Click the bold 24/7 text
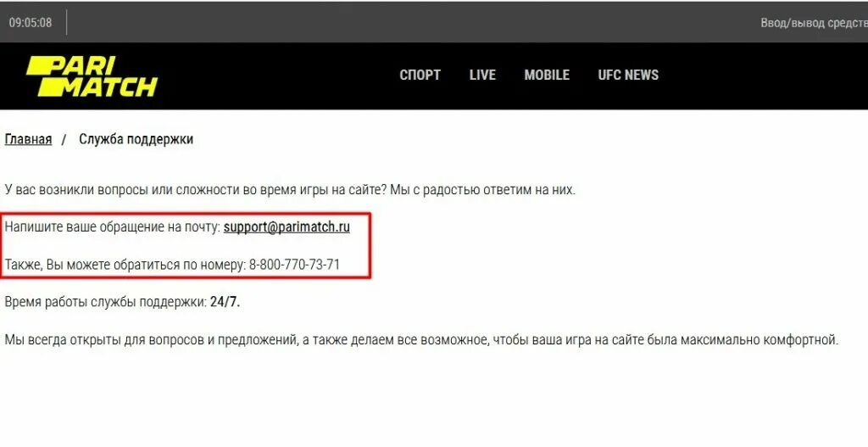Screen dimensions: 868x447 coord(225,303)
